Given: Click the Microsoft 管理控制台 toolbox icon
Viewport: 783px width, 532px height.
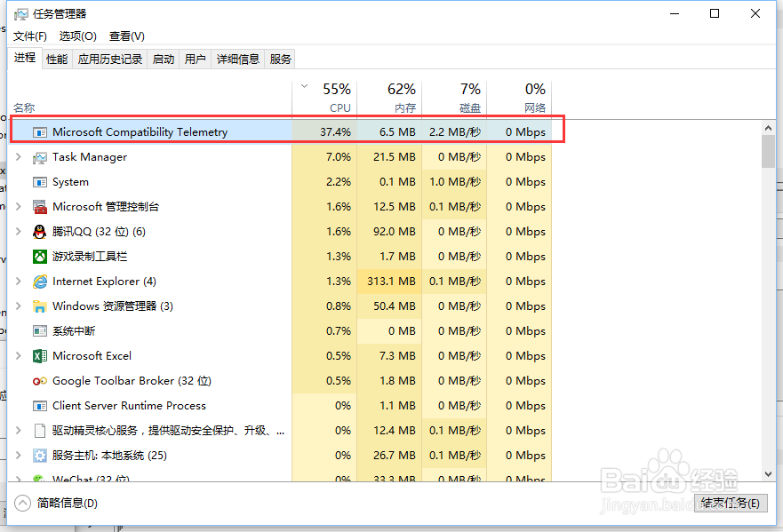Looking at the screenshot, I should click(40, 207).
